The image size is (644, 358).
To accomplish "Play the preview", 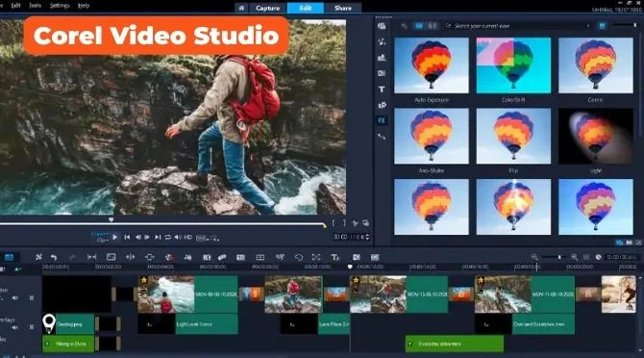I will [x=115, y=237].
